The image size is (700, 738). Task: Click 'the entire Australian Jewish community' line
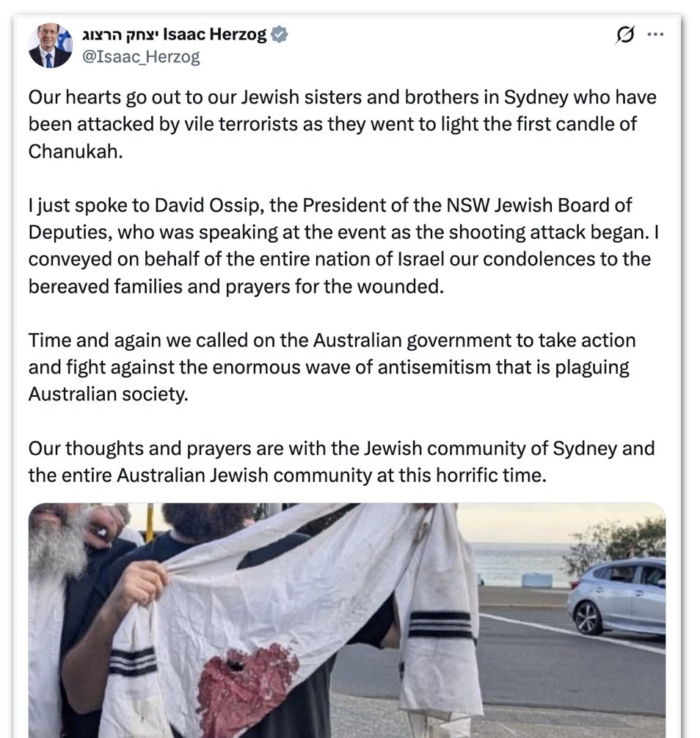click(287, 475)
